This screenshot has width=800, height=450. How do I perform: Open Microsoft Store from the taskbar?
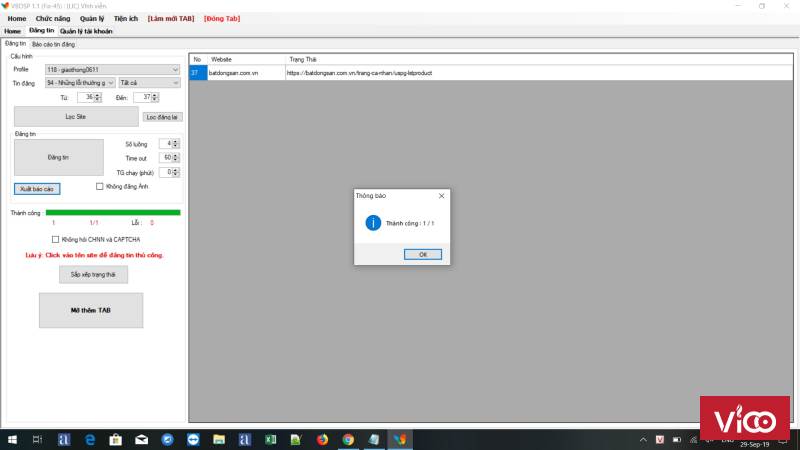115,439
